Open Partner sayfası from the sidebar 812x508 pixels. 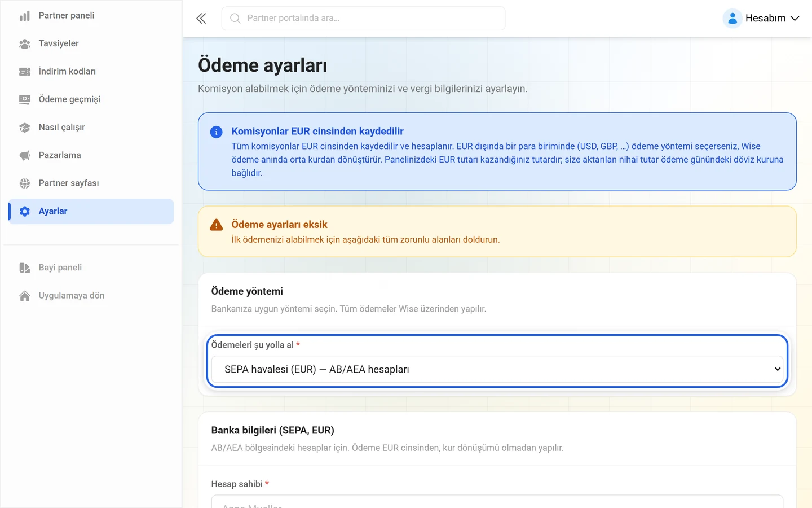(x=91, y=183)
